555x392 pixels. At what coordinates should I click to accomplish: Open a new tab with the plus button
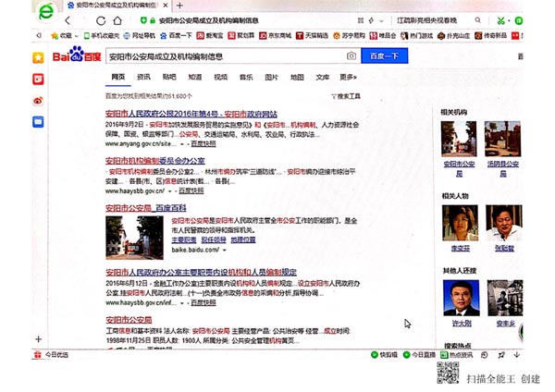point(179,6)
